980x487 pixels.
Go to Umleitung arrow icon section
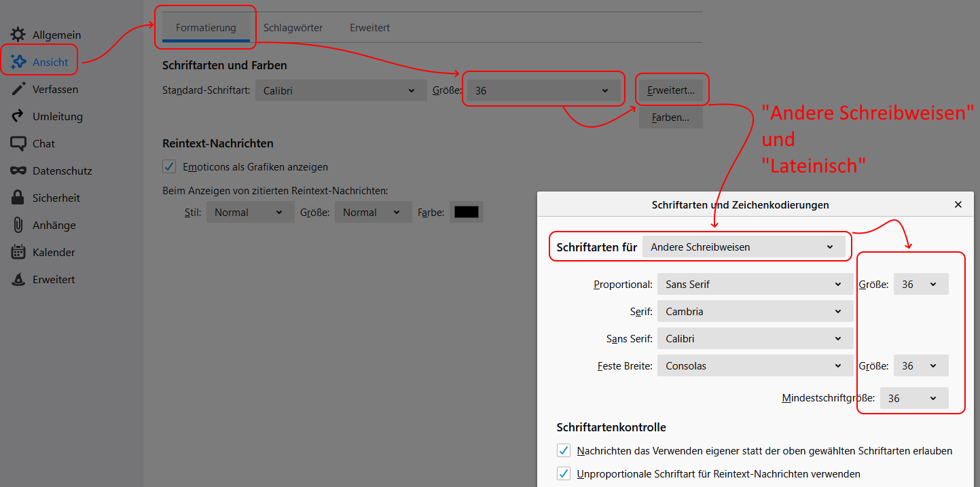18,116
